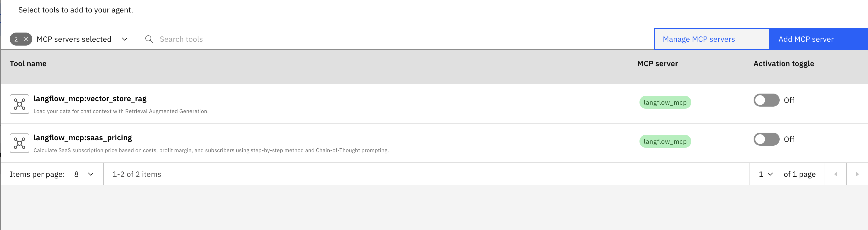The image size is (868, 230).
Task: Click the Tool name column header
Action: coord(28,64)
